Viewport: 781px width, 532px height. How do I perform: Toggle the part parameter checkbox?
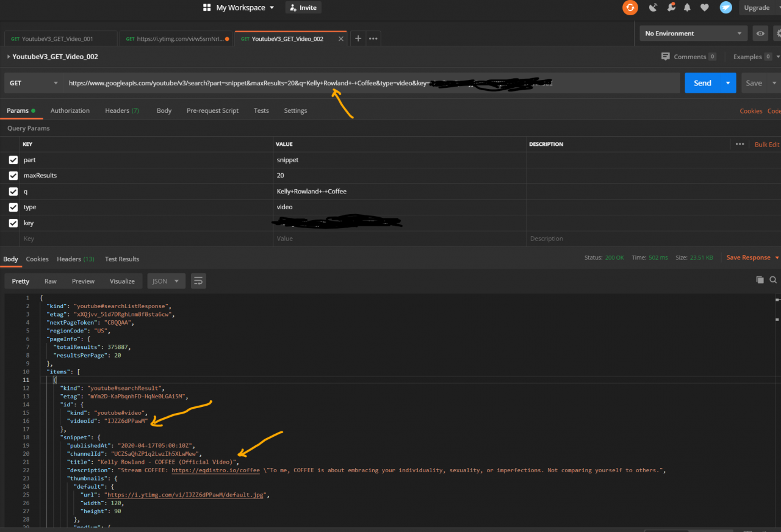click(x=13, y=160)
